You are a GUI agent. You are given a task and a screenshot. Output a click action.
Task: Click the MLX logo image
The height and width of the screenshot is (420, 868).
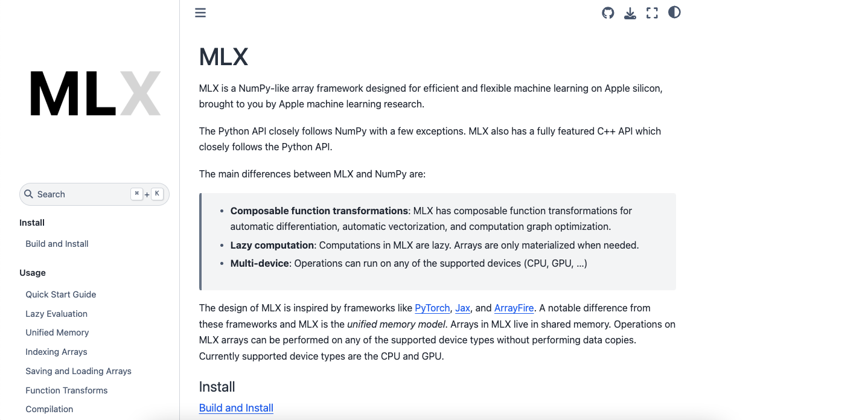coord(95,94)
